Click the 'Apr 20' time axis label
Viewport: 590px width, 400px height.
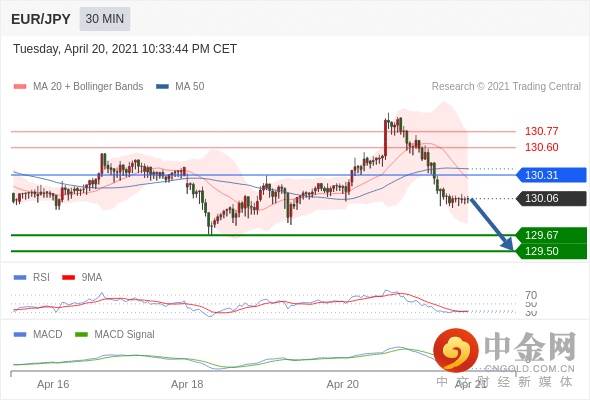342,384
